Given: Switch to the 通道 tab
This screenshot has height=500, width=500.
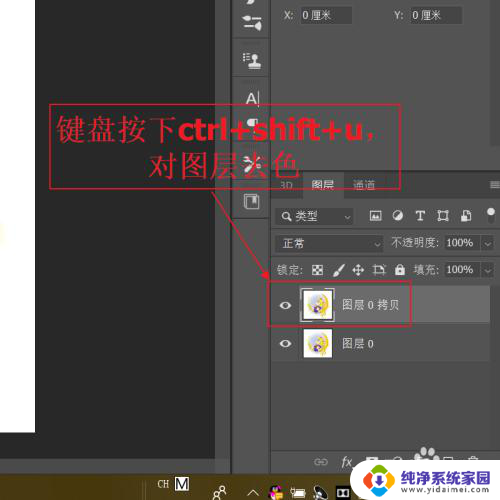Looking at the screenshot, I should (x=364, y=185).
